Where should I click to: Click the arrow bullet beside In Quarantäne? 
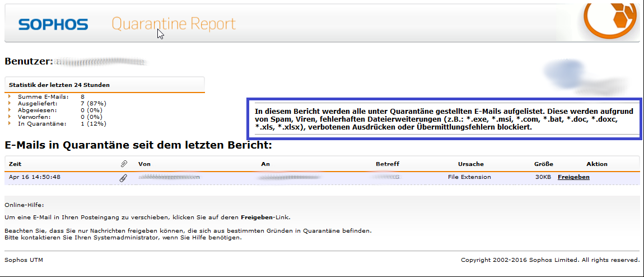pyautogui.click(x=10, y=124)
